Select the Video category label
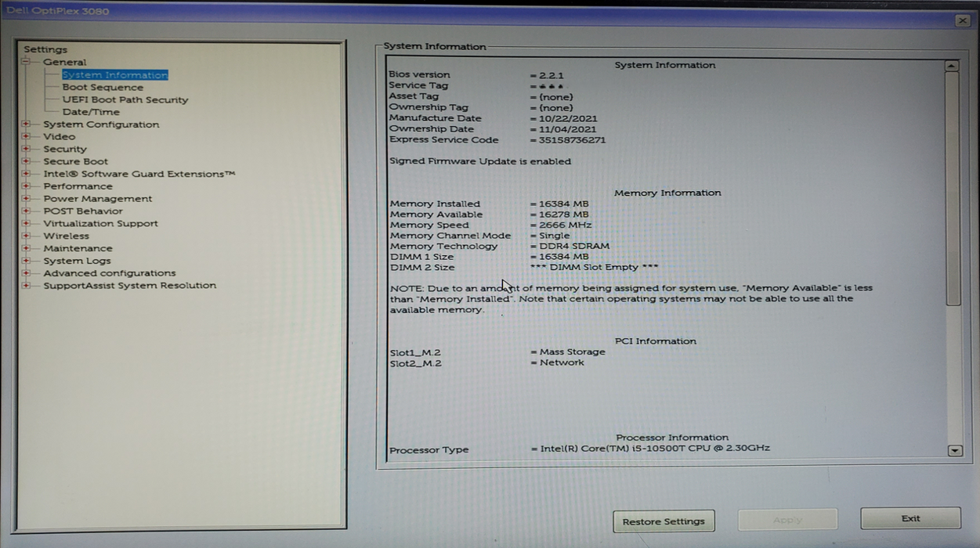Screen dimensions: 980x548 pos(60,136)
